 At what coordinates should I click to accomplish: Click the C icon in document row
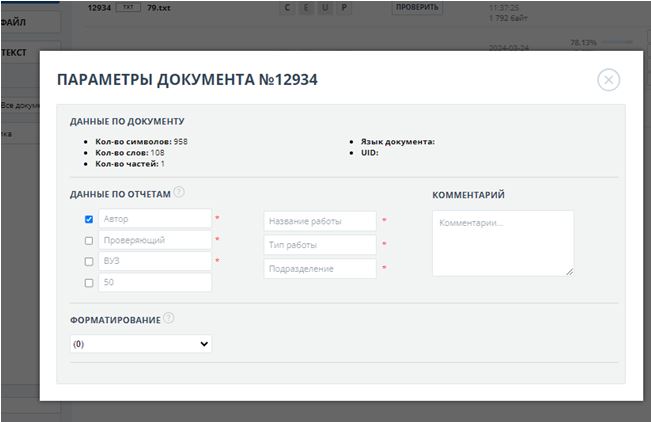[288, 7]
